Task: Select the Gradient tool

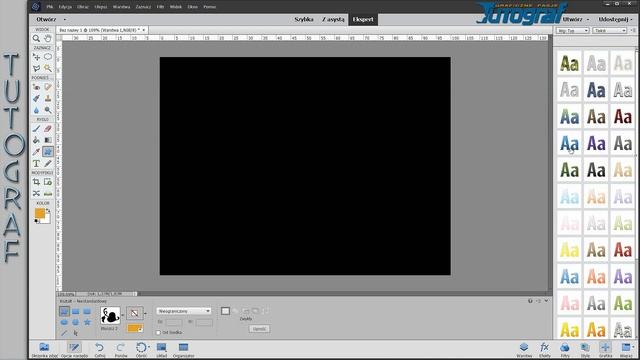Action: (x=48, y=140)
